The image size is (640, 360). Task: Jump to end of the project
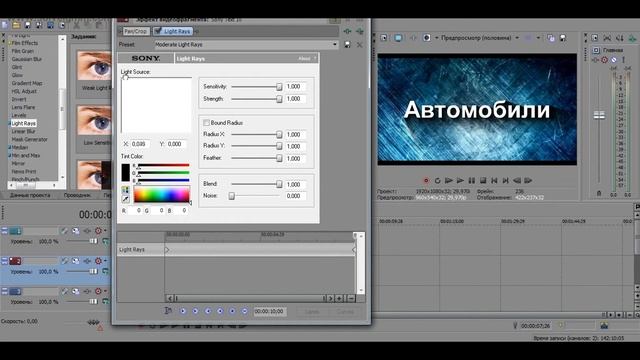pyautogui.click(x=506, y=180)
